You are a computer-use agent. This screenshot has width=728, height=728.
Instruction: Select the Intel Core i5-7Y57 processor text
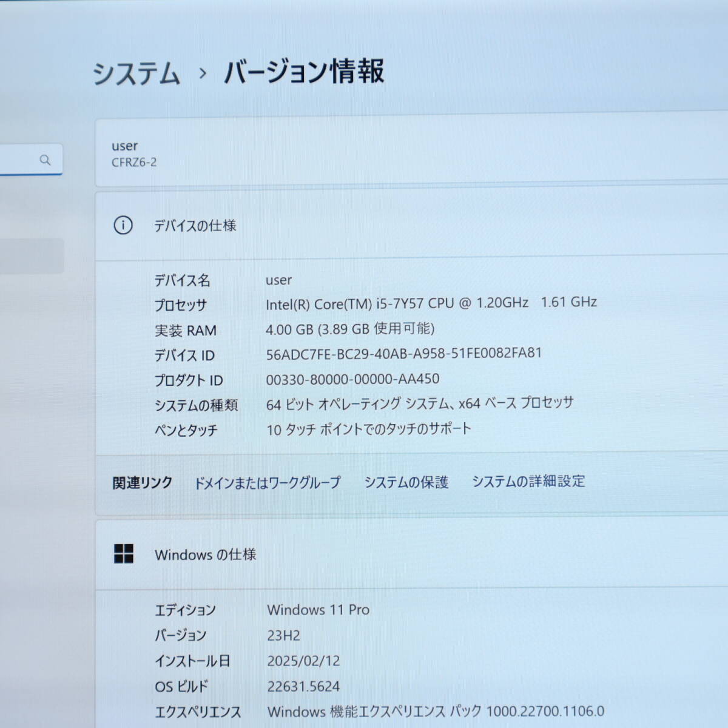[x=431, y=303]
